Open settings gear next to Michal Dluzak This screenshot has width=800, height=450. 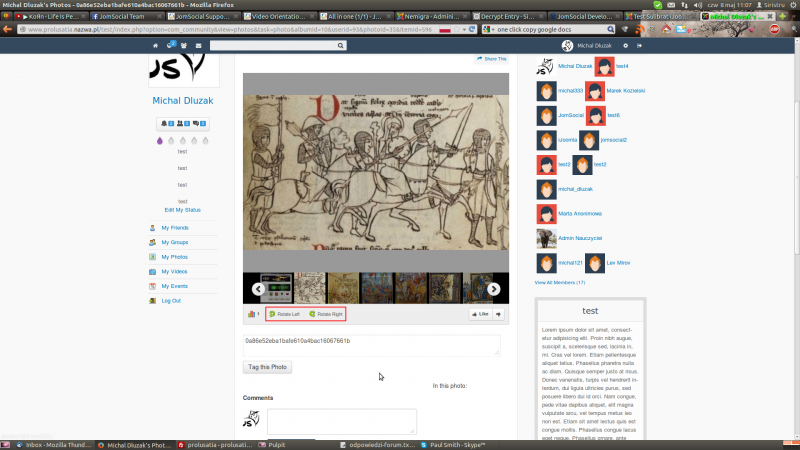pyautogui.click(x=626, y=45)
